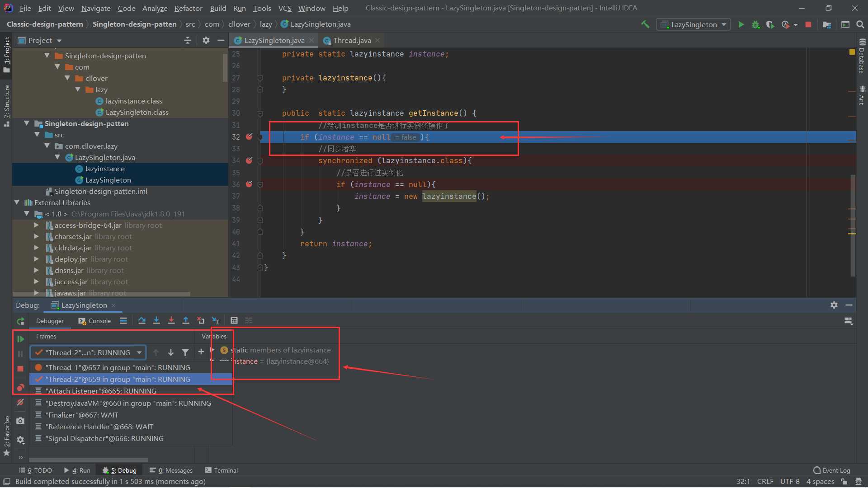Resume program in debugger
Viewport: 868px width, 488px height.
(20, 339)
